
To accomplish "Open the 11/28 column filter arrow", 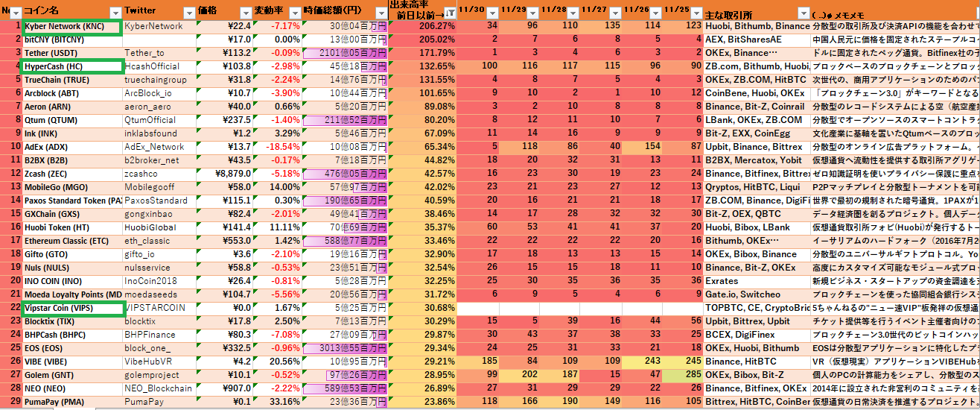I will pos(574,13).
